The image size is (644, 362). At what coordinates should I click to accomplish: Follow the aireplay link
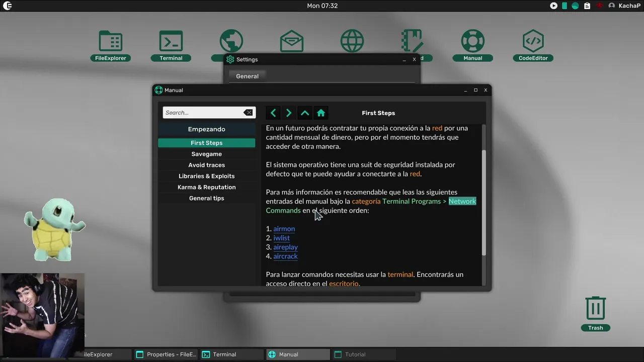pos(286,247)
